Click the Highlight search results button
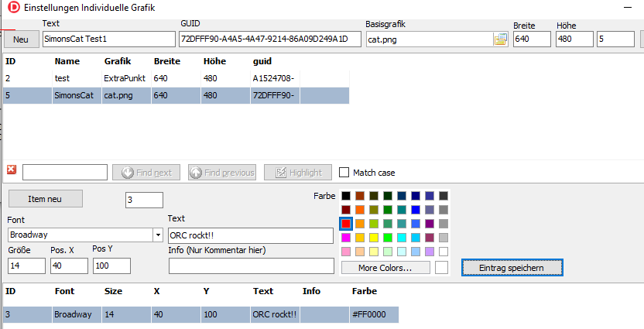Viewport: 644px width, 329px height. click(298, 172)
